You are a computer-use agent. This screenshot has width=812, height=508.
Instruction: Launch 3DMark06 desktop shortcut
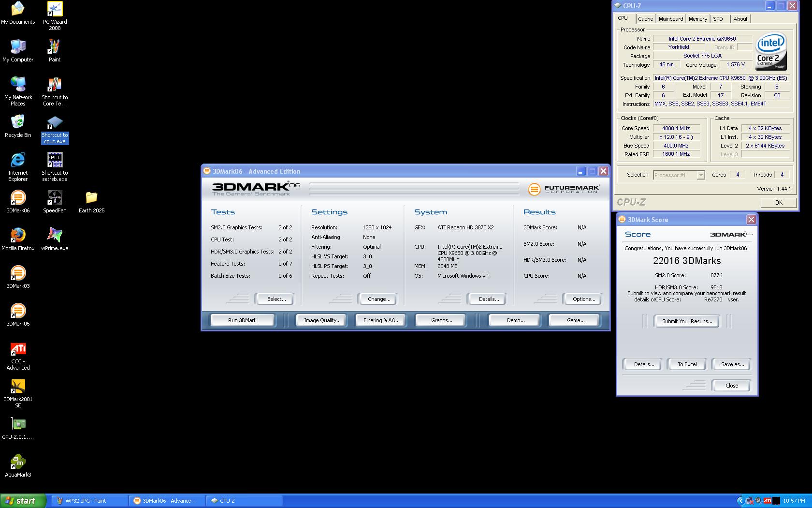[x=18, y=202]
